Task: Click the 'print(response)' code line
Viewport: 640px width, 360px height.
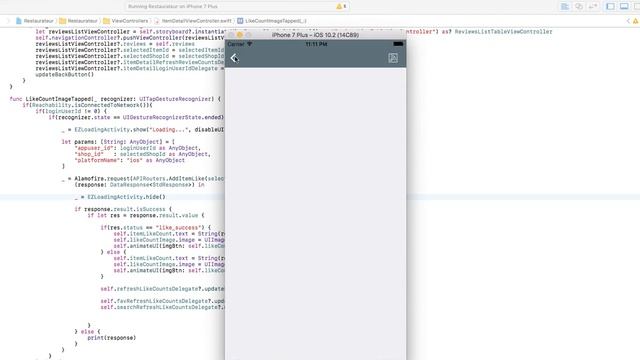Action: [x=111, y=338]
